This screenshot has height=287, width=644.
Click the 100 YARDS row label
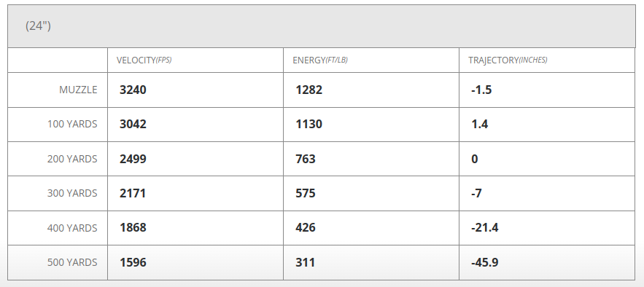click(72, 125)
